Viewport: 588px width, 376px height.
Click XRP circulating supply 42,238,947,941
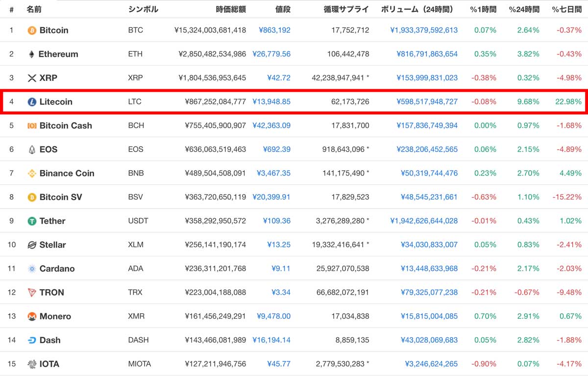338,78
